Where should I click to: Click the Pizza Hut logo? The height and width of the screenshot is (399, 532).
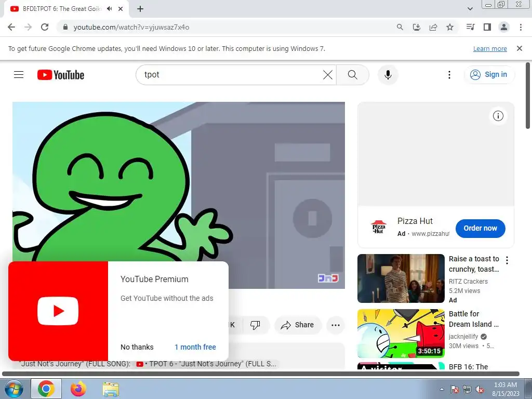[379, 227]
